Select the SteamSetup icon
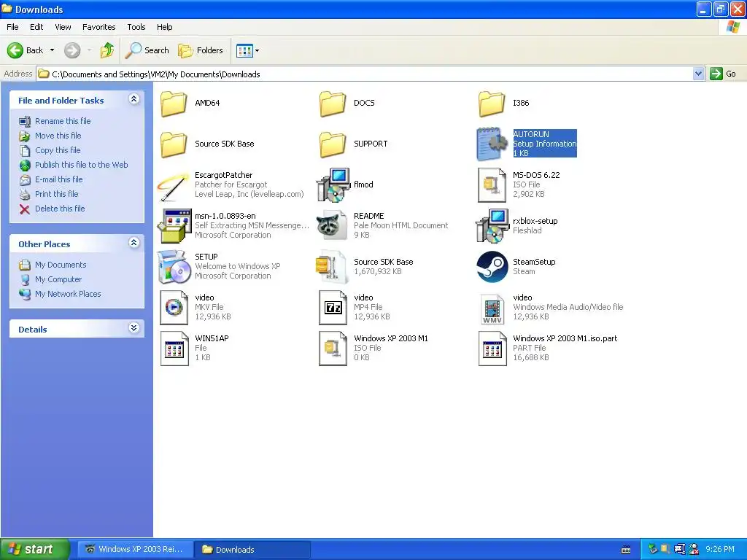 tap(492, 267)
